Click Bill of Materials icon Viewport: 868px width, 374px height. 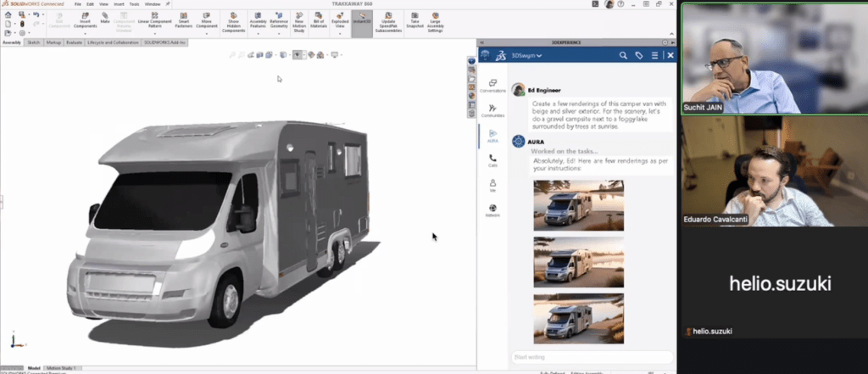point(319,20)
